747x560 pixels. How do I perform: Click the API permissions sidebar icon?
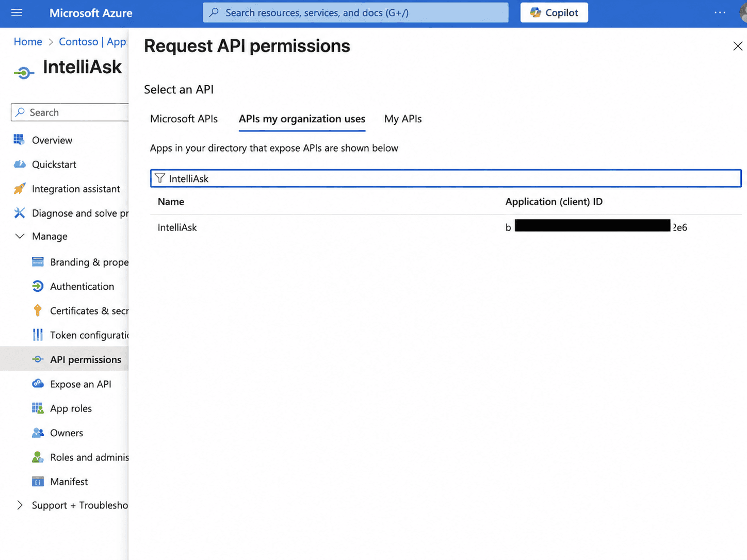[38, 359]
